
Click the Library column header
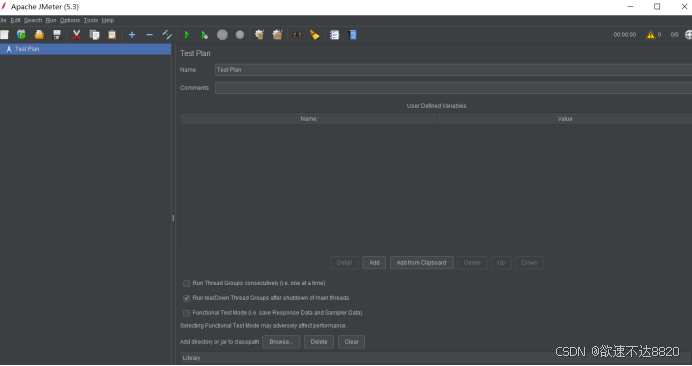point(436,358)
